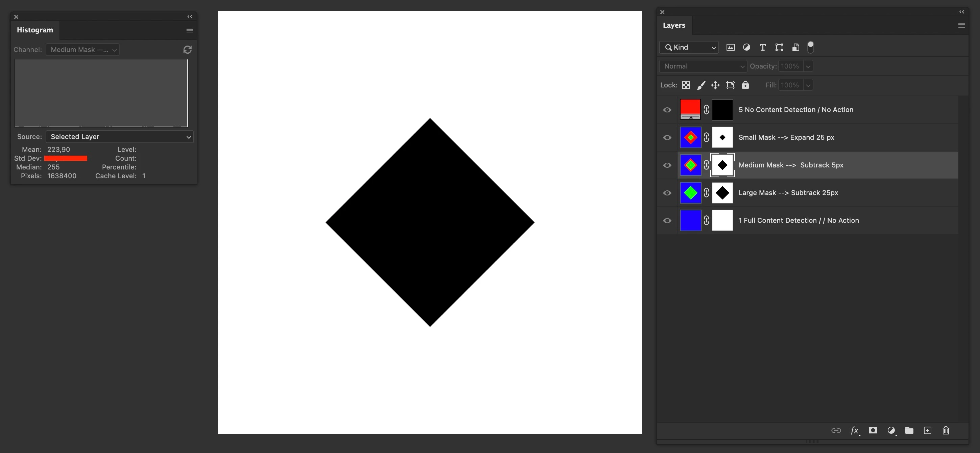Select the Histogram panel tab
Viewport: 980px width, 453px height.
point(34,30)
